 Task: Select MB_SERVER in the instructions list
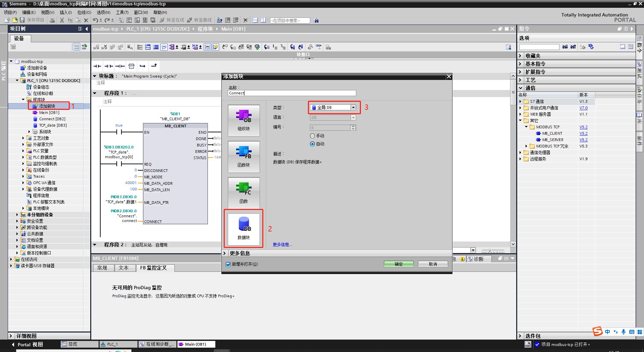pos(553,140)
